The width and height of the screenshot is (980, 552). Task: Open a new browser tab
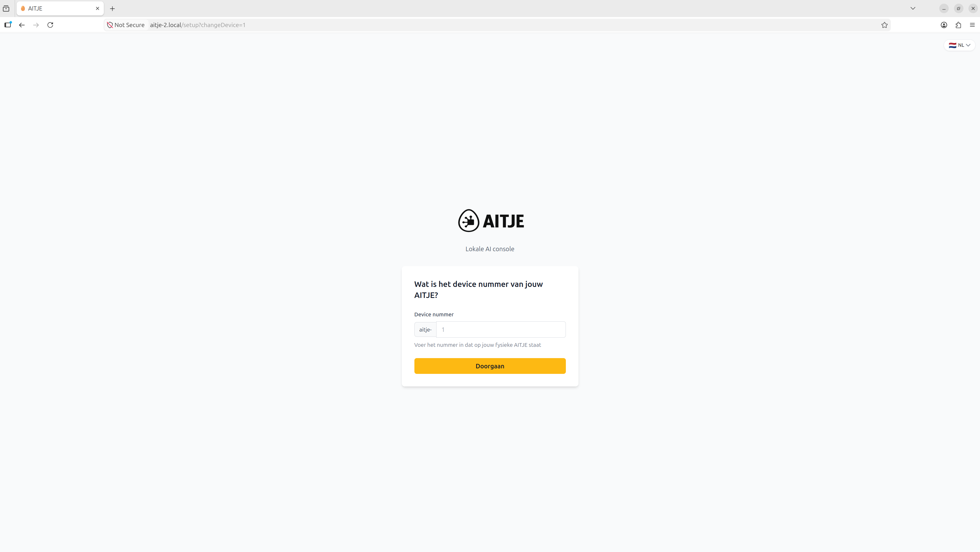click(112, 8)
